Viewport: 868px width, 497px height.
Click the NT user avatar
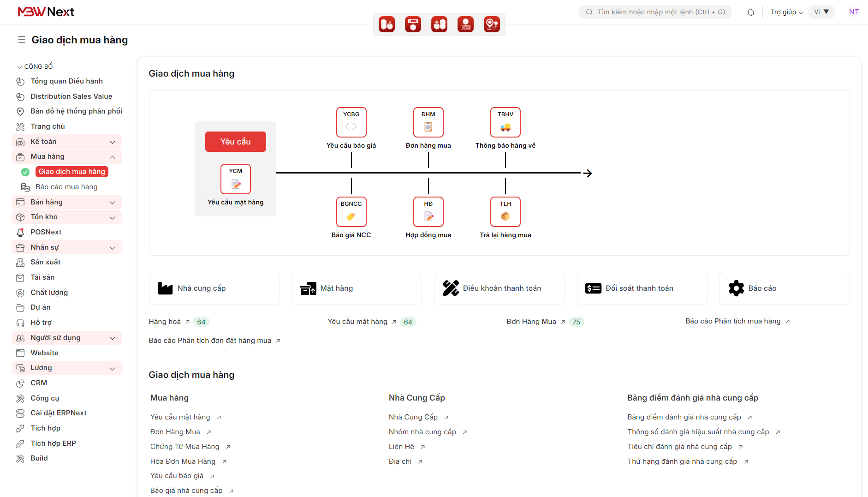point(854,12)
